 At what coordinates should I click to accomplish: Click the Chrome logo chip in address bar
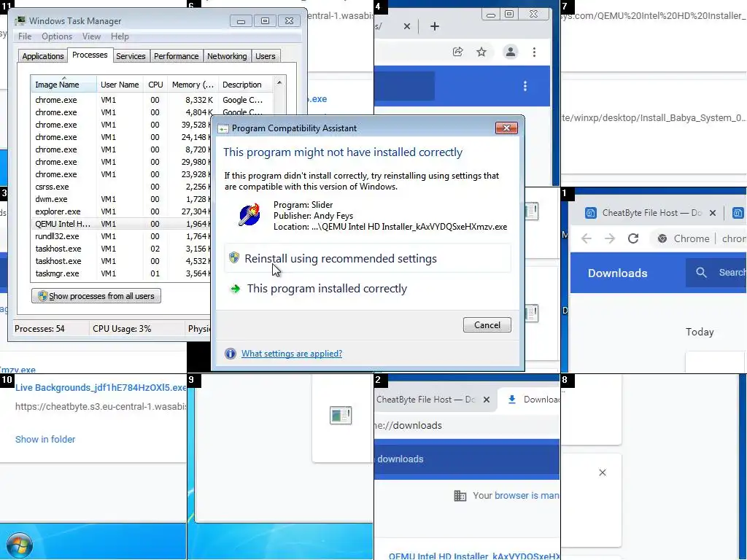[662, 238]
